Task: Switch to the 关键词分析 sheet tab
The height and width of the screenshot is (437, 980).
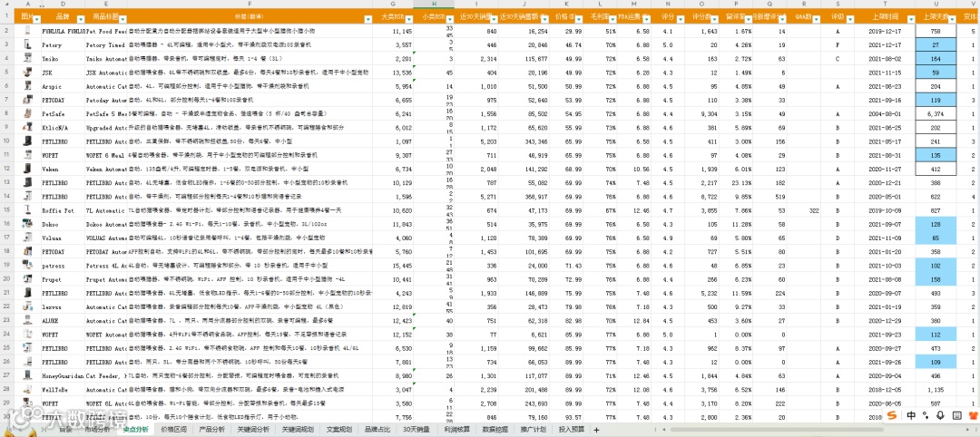Action: (x=254, y=430)
